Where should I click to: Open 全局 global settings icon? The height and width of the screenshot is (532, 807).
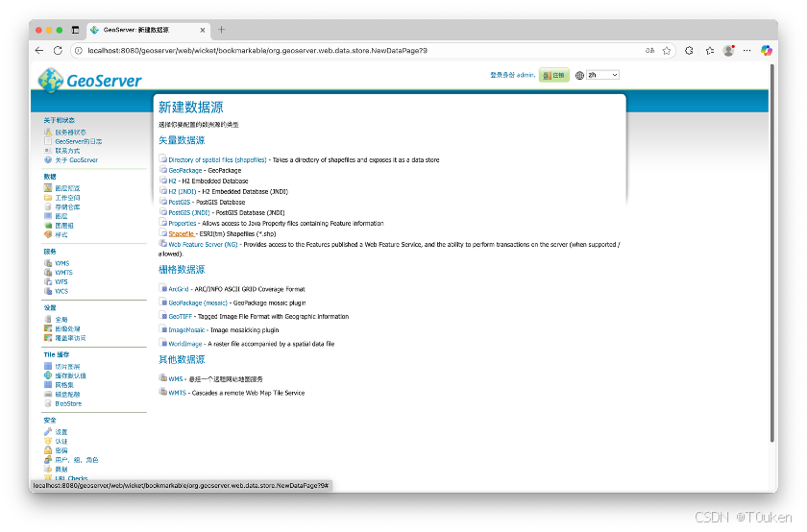[x=48, y=320]
